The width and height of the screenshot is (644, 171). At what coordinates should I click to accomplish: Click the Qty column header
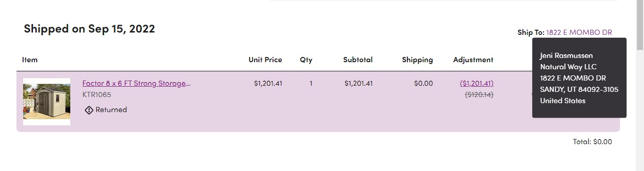[x=306, y=60]
